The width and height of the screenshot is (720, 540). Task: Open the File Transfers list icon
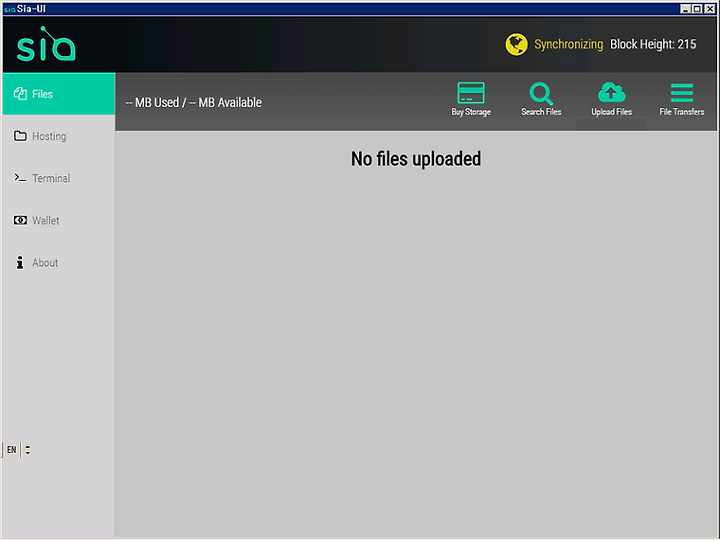[x=681, y=93]
